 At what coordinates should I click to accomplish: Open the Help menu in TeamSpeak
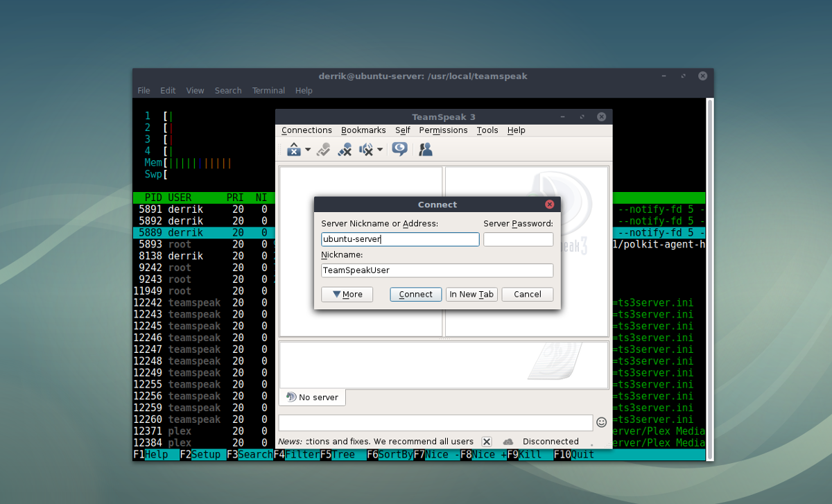(517, 130)
